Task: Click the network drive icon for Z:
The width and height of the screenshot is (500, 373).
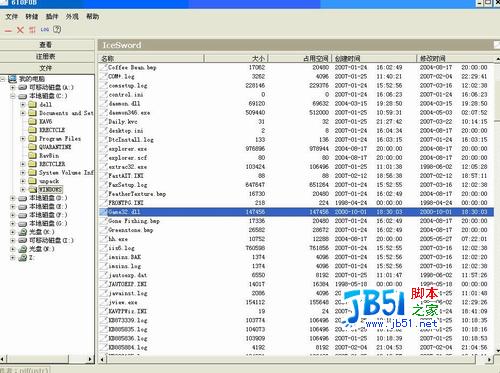Action: pyautogui.click(x=23, y=258)
